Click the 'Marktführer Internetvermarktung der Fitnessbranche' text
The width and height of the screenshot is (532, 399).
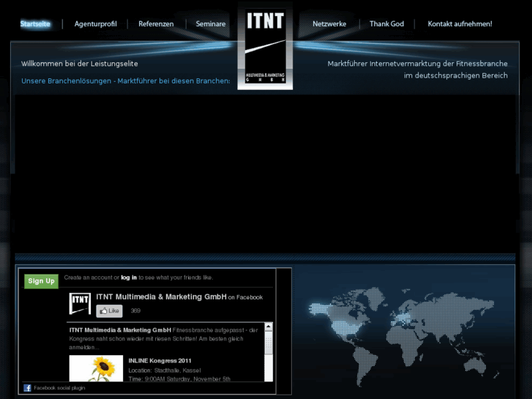coord(417,64)
